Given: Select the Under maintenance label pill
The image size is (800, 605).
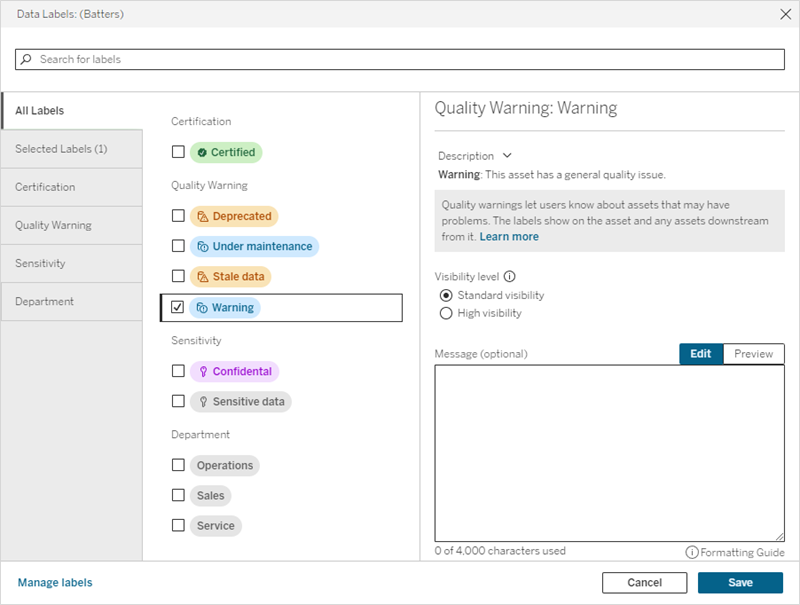Looking at the screenshot, I should 255,246.
